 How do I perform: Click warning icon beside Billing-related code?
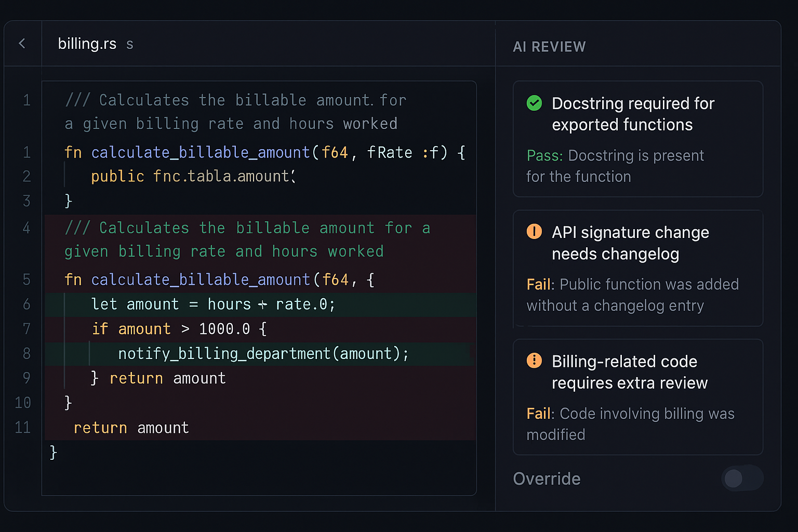pos(534,361)
